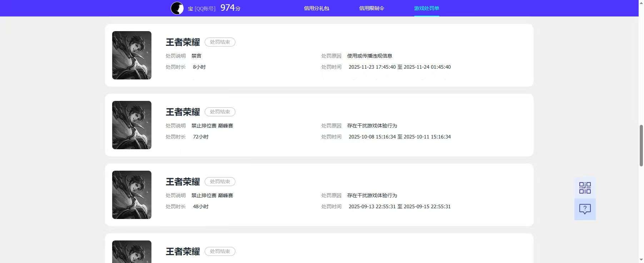644x263 pixels.
Task: Click the scrollbar down arrow
Action: (641, 260)
